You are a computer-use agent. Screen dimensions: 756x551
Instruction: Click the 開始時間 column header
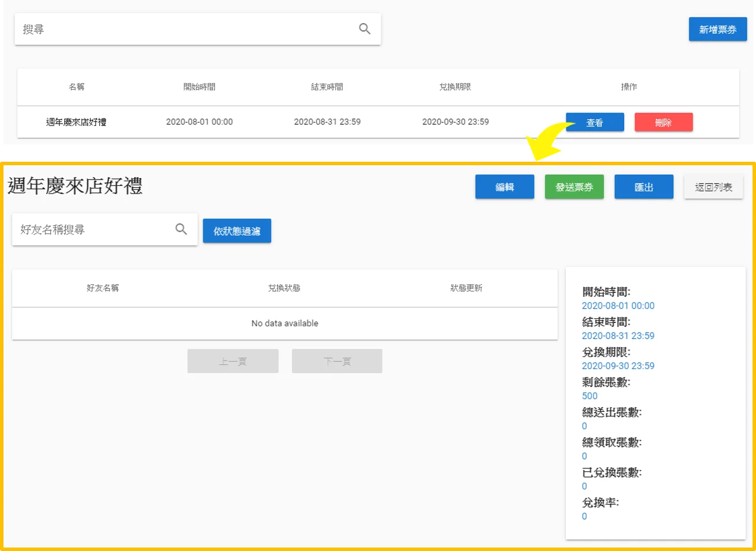pos(199,87)
